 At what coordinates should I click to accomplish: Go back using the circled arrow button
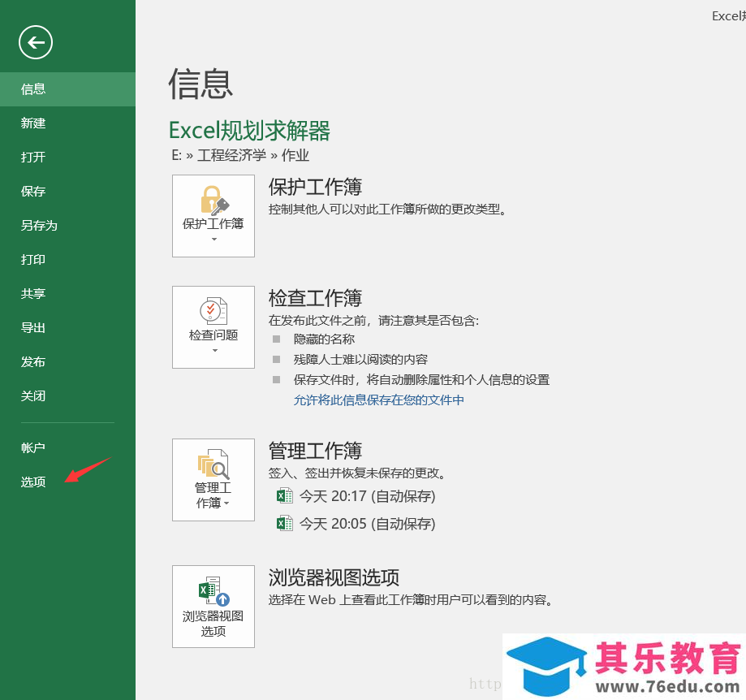(x=36, y=42)
